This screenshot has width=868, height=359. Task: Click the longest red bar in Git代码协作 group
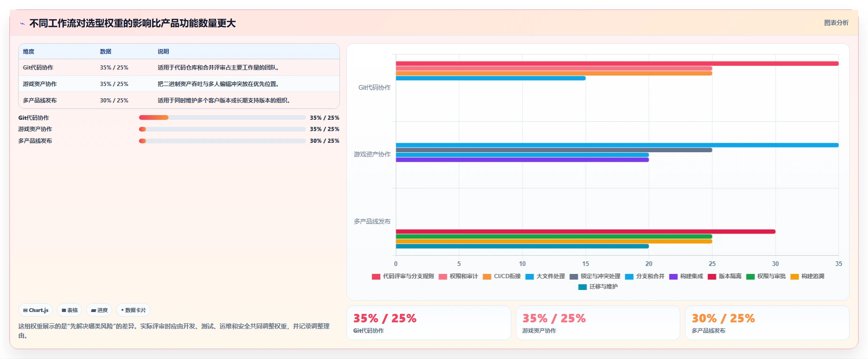pos(617,63)
